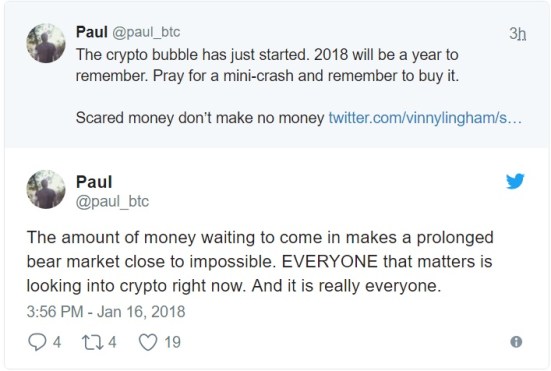Screen dimensions: 551x371
Task: Open @paul_btc handle under main tweet name
Action: 112,202
